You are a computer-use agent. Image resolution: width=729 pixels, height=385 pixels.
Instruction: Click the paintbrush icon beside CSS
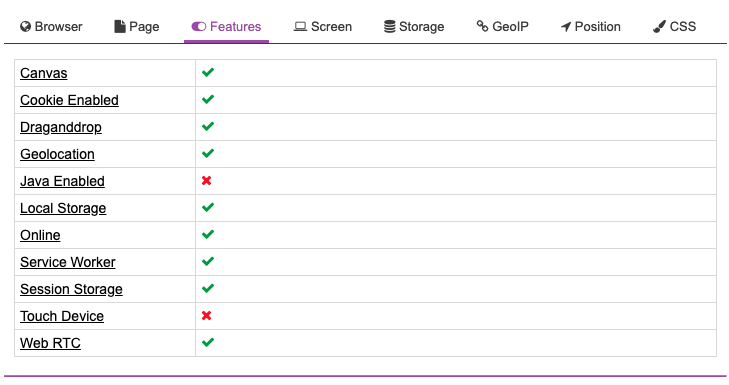pyautogui.click(x=659, y=27)
